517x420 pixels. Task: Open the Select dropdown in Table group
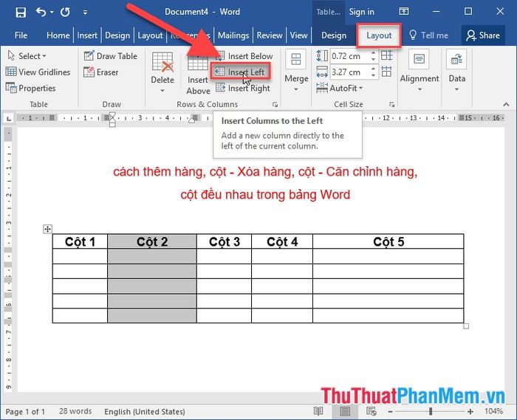click(x=27, y=56)
